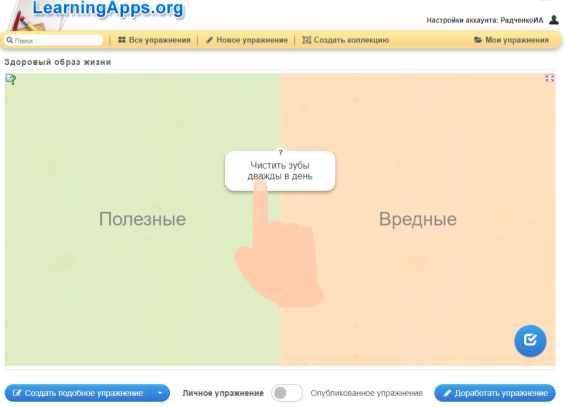Open Мои упражнения folder menu
The height and width of the screenshot is (407, 575).
click(512, 40)
